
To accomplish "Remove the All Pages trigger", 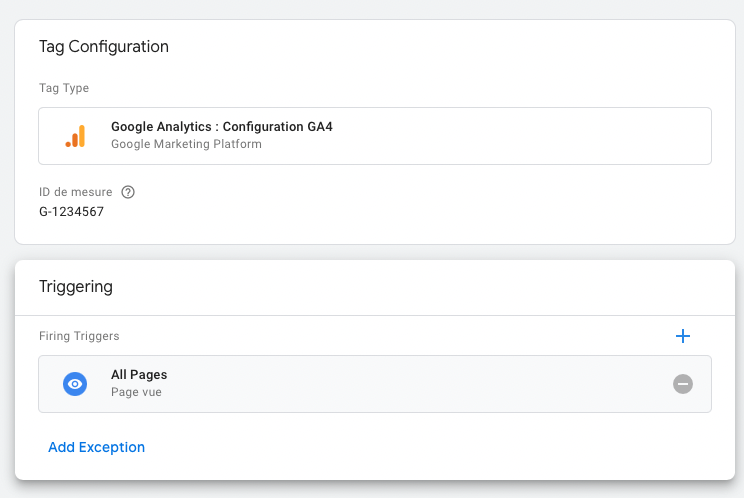I will (x=683, y=384).
